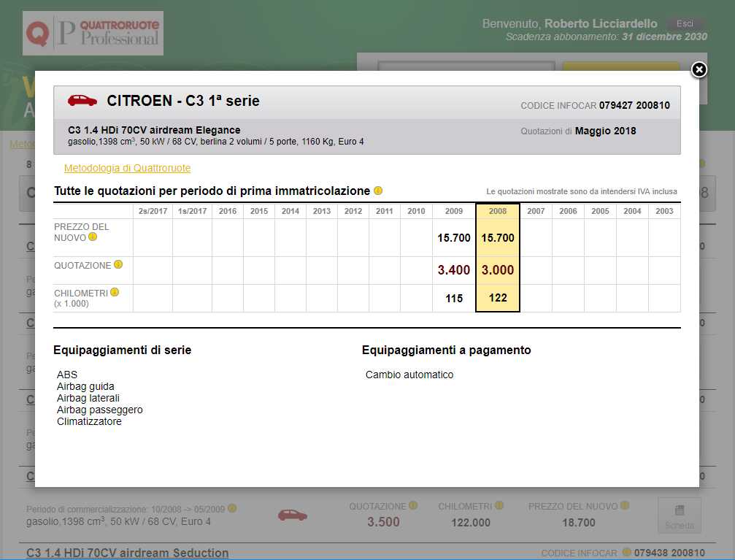
Task: Click info icon beside background PREZZO DEL NUOVO 18.700
Action: click(625, 505)
